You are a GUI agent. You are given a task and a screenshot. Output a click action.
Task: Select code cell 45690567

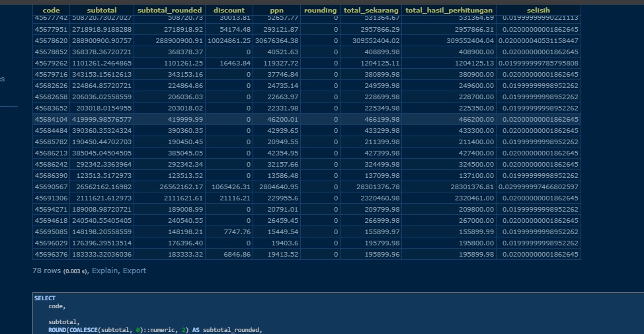[51, 187]
